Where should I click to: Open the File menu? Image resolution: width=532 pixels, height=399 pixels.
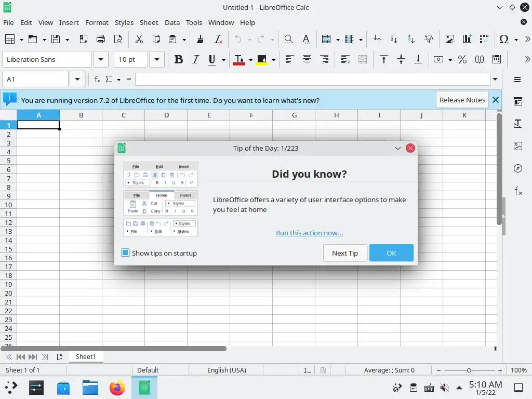click(8, 22)
